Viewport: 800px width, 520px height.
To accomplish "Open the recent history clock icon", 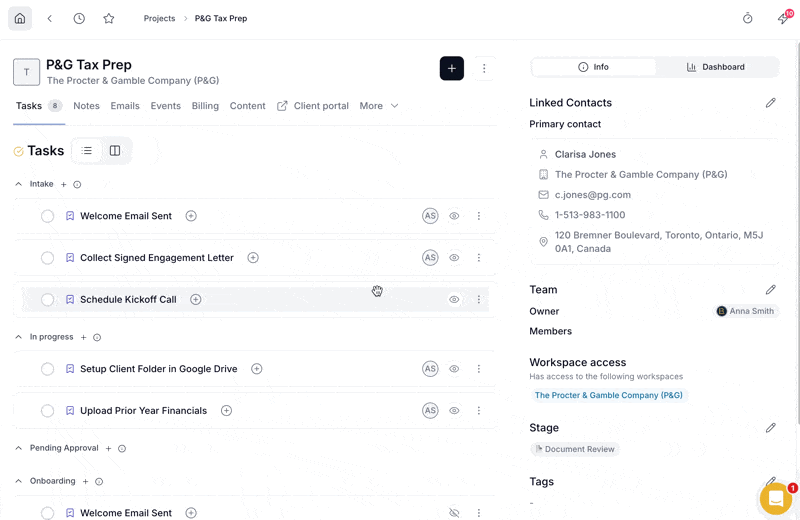I will pyautogui.click(x=79, y=18).
